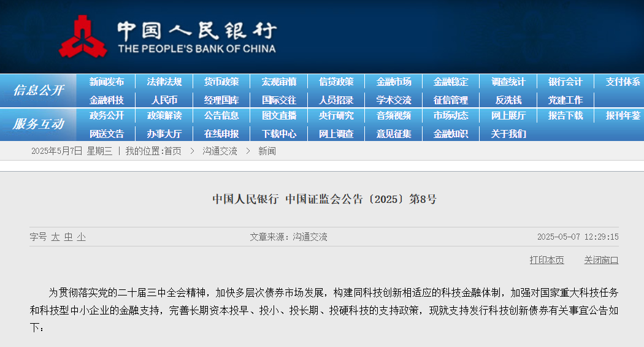The width and height of the screenshot is (644, 347).
Task: Open 金融知识 menu item
Action: coord(451,134)
